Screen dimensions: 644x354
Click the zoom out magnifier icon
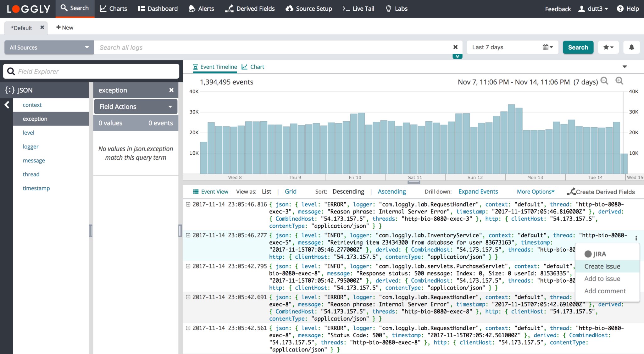pos(604,81)
